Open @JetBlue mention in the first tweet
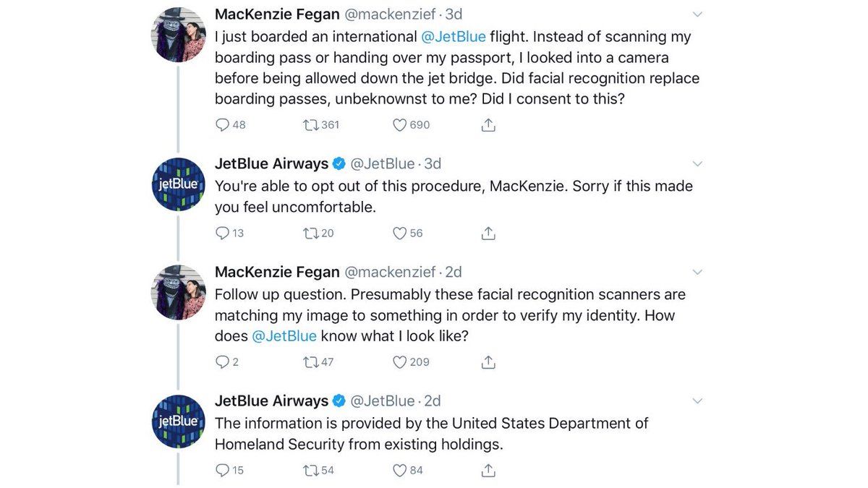Viewport: 868px width, 488px height. point(454,36)
